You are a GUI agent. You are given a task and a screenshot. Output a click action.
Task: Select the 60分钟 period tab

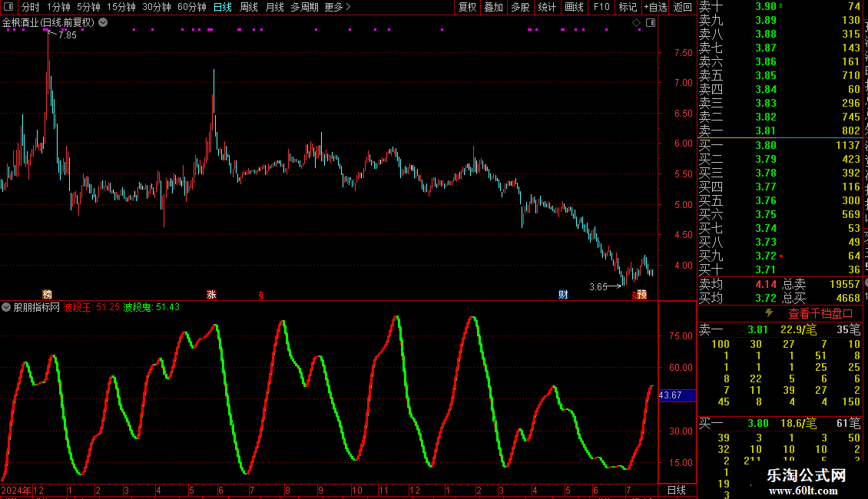tap(191, 7)
